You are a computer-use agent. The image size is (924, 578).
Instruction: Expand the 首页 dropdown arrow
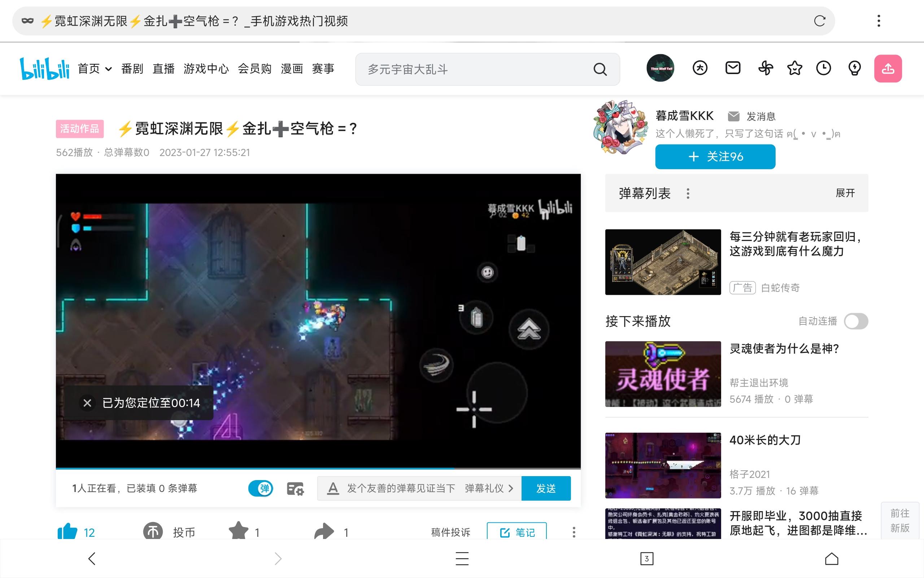click(x=108, y=69)
